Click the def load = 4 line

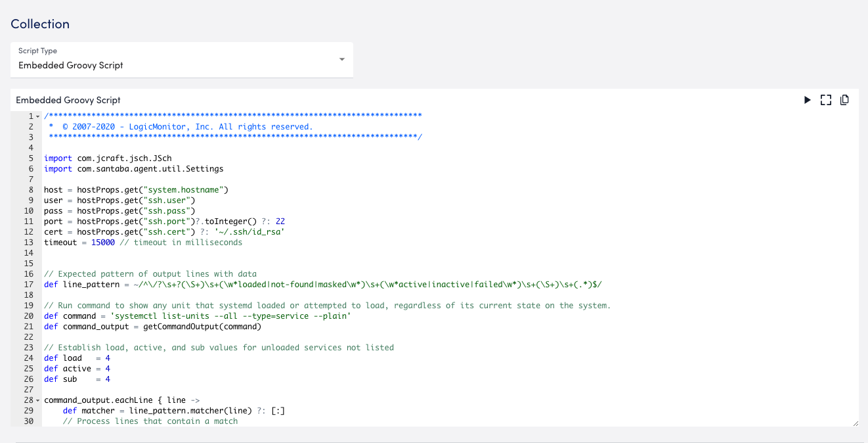(76, 358)
